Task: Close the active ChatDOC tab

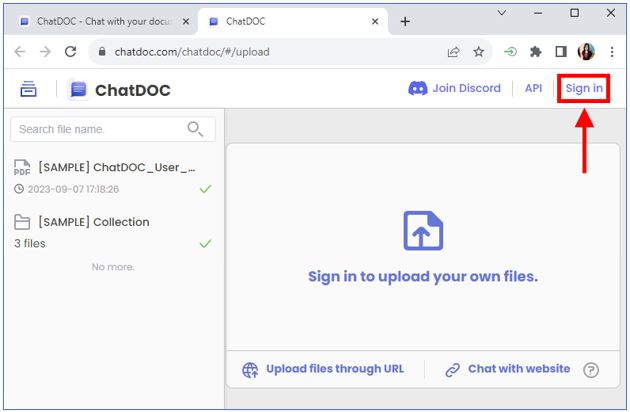Action: 375,21
